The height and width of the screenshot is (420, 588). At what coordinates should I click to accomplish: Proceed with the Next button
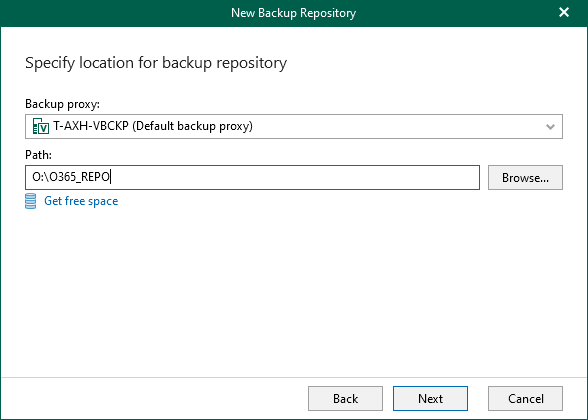click(430, 398)
